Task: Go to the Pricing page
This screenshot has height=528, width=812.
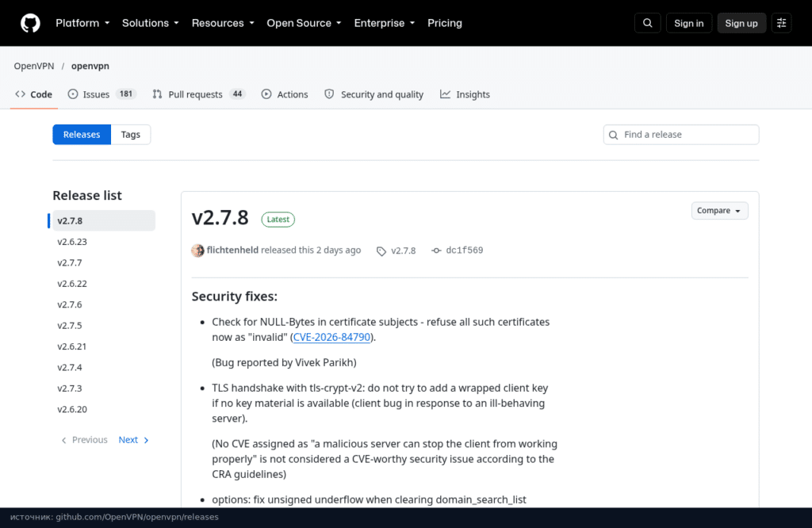Action: coord(444,23)
